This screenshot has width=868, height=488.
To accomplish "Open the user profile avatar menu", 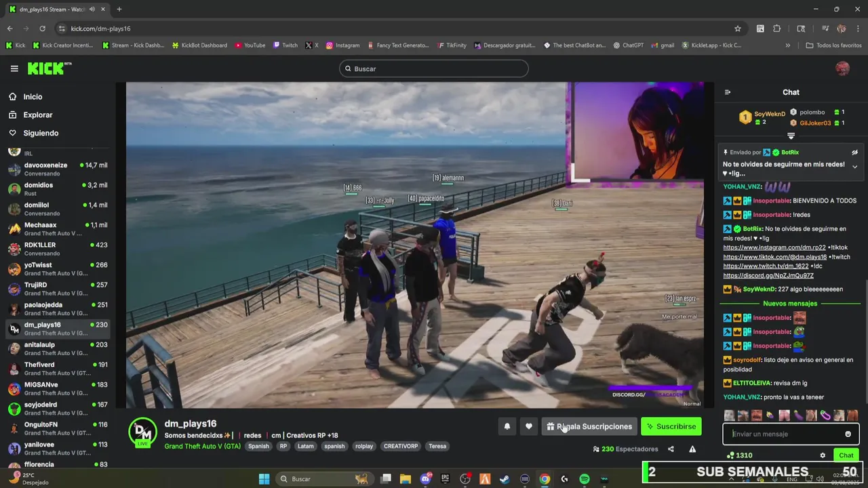I will [x=842, y=68].
